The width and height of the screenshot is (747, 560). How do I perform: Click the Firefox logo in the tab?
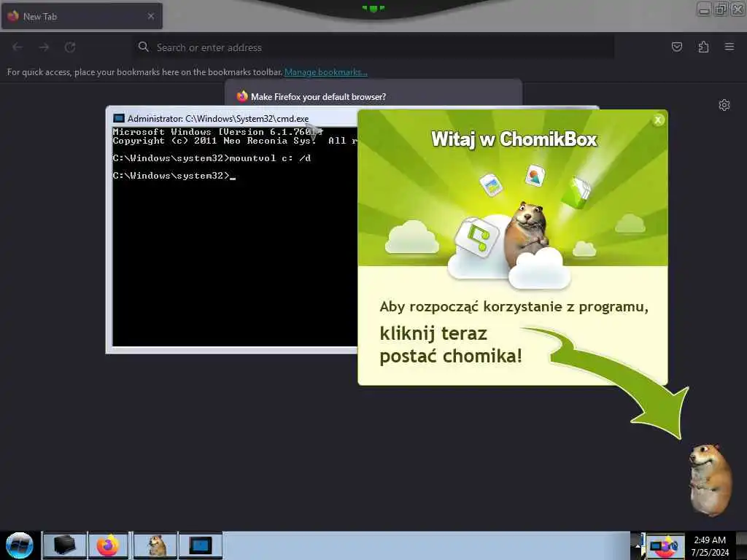click(13, 16)
